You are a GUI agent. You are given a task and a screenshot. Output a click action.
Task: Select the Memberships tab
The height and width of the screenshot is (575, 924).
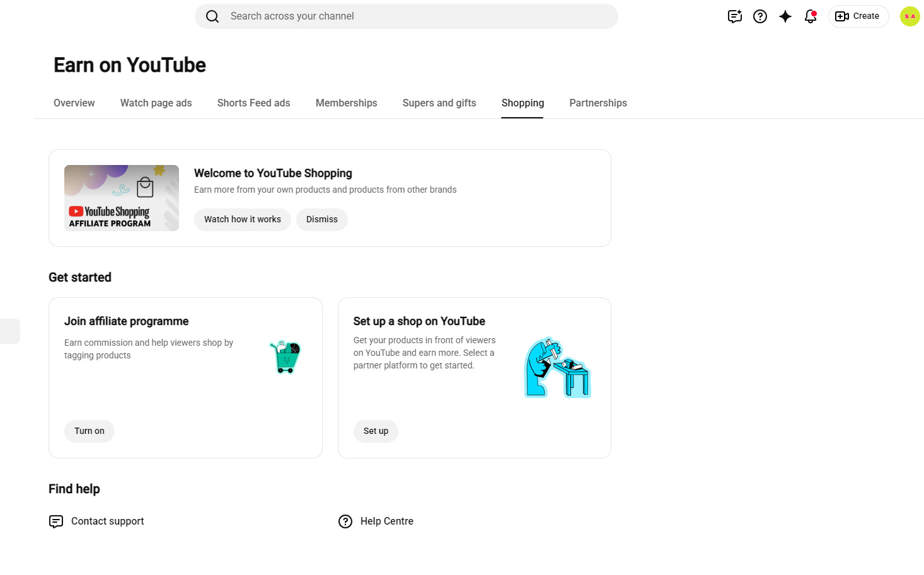(347, 103)
